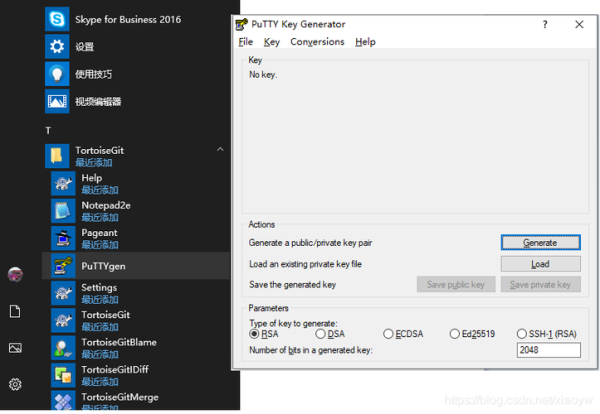
Task: Click the number of bits input field
Action: 548,350
